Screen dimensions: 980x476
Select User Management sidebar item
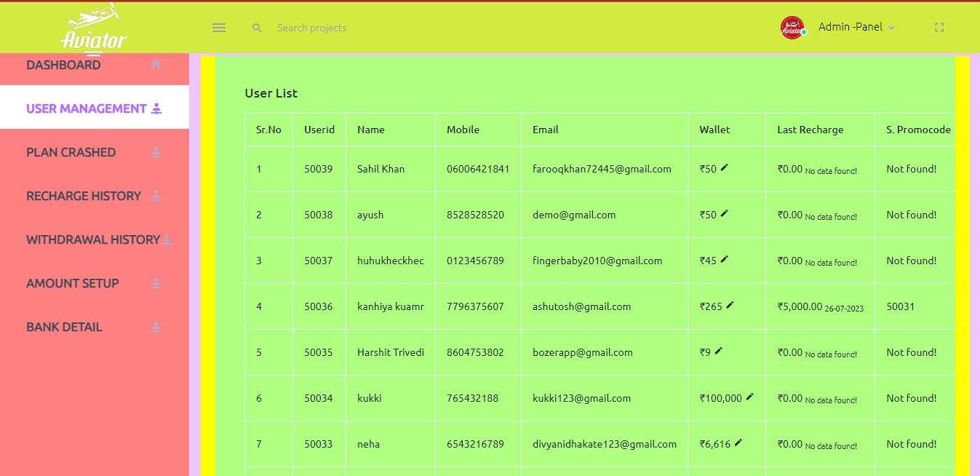pyautogui.click(x=87, y=108)
